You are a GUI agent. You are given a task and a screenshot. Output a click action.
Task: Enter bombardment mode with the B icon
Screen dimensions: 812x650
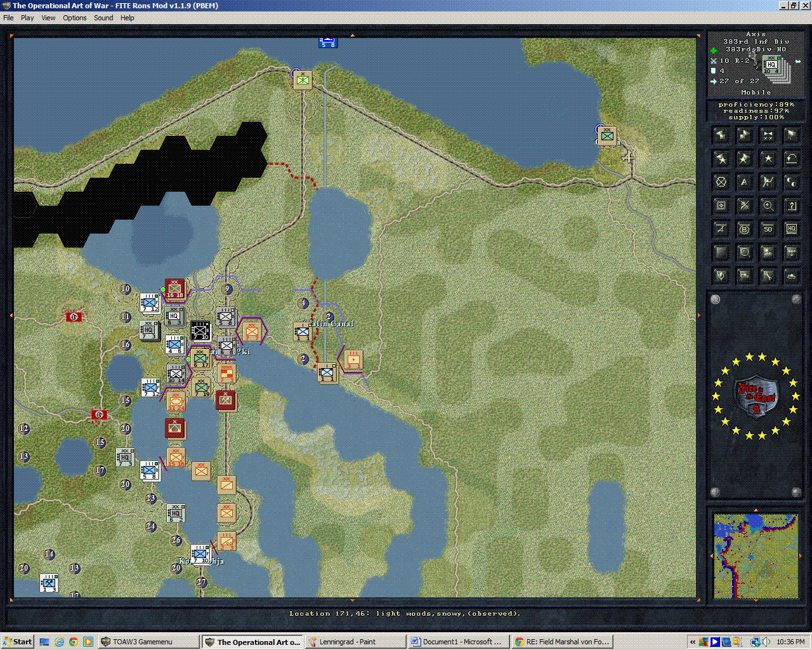[744, 229]
